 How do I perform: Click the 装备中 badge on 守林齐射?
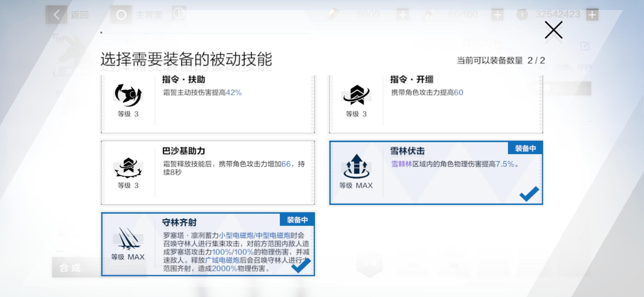tap(297, 220)
